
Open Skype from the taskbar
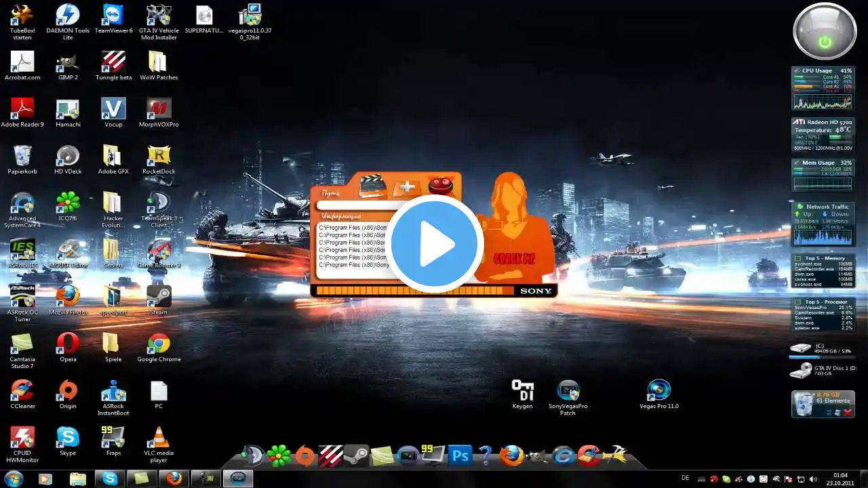click(110, 479)
